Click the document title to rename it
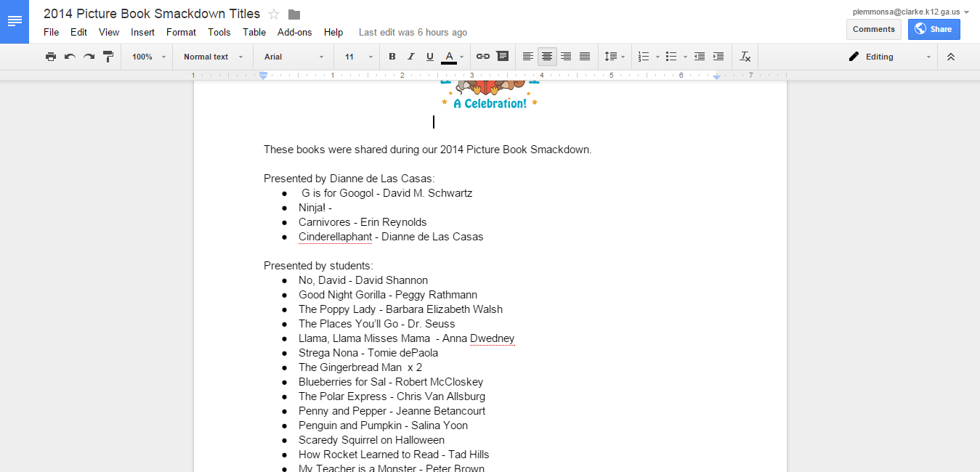This screenshot has height=472, width=980. pyautogui.click(x=152, y=14)
